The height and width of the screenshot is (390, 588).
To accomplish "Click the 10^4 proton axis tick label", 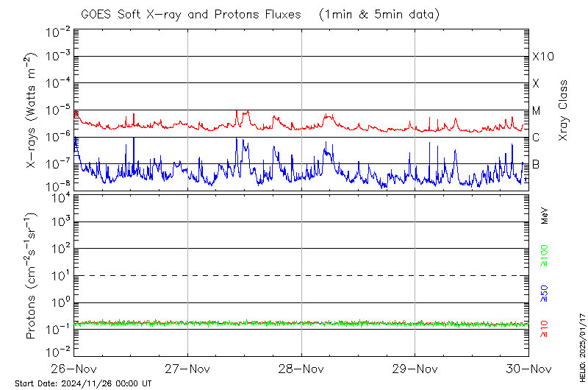I will coord(59,196).
